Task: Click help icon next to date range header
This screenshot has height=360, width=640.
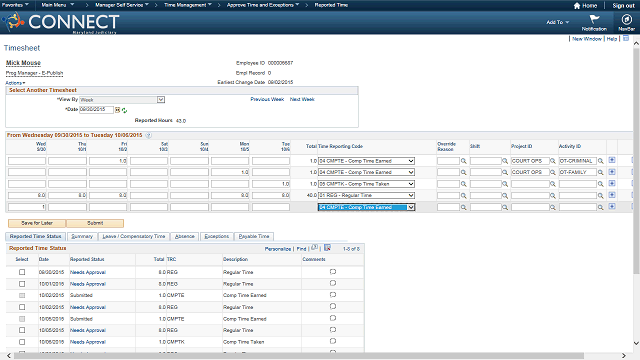Action: (149, 135)
